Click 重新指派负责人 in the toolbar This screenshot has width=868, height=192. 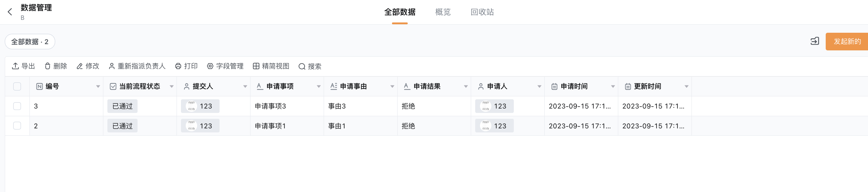(x=137, y=66)
